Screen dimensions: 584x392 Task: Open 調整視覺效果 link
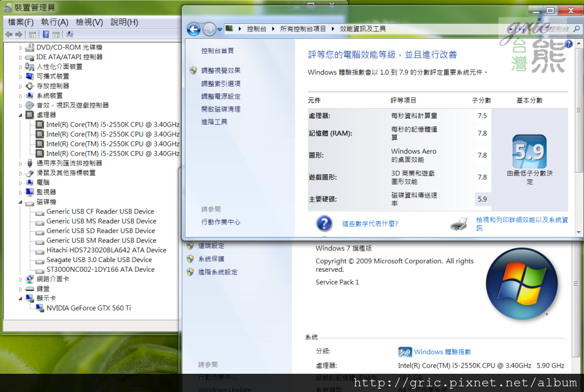tap(221, 70)
